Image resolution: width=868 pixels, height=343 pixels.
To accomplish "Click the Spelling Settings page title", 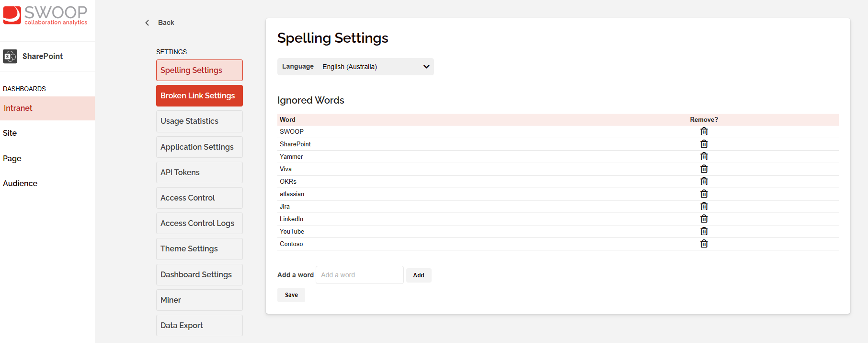I will click(x=333, y=38).
